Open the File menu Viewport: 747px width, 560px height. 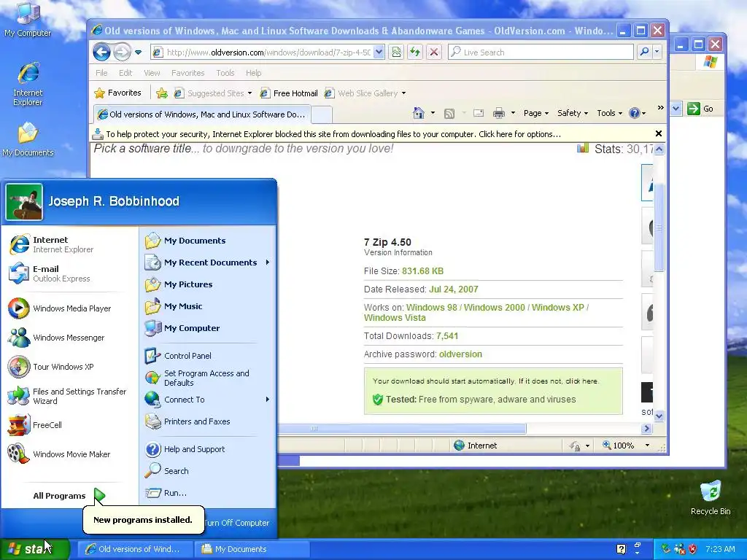(x=101, y=73)
